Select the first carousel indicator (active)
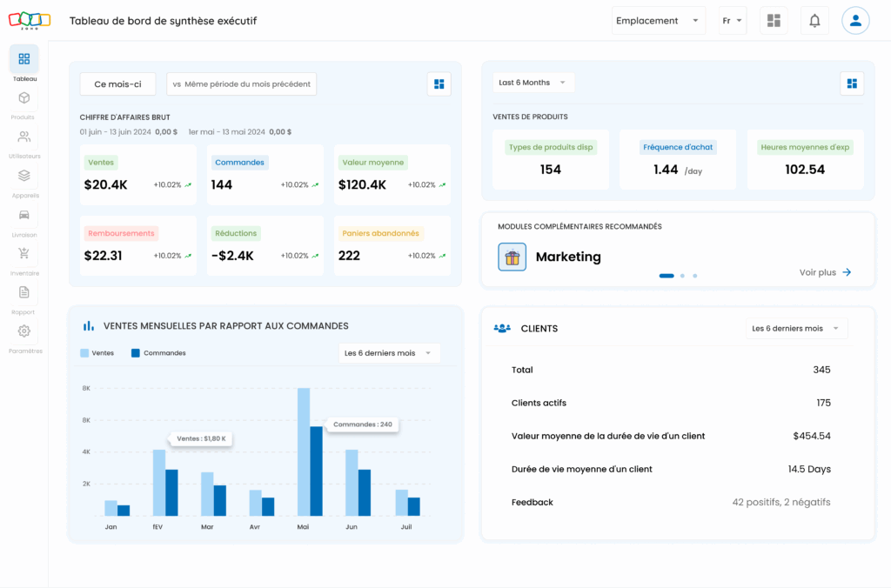This screenshot has height=588, width=891. (667, 276)
